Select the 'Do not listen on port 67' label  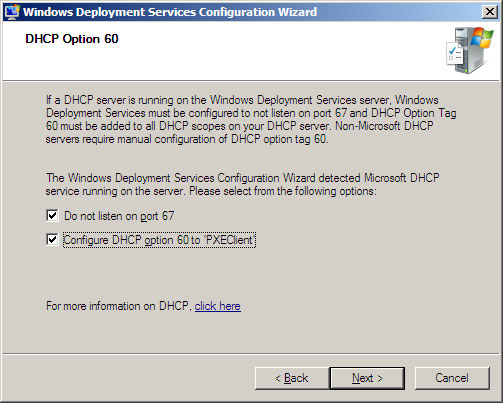pos(119,216)
